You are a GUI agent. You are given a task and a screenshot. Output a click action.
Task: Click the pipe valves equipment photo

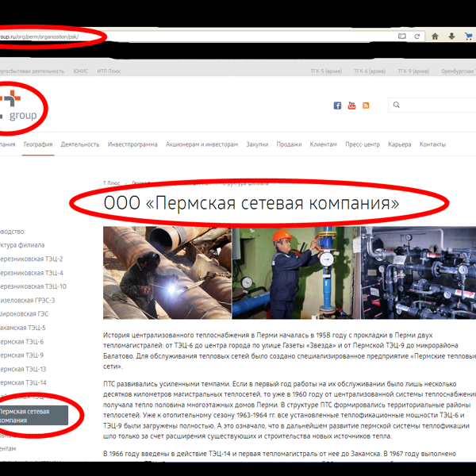tap(419, 273)
